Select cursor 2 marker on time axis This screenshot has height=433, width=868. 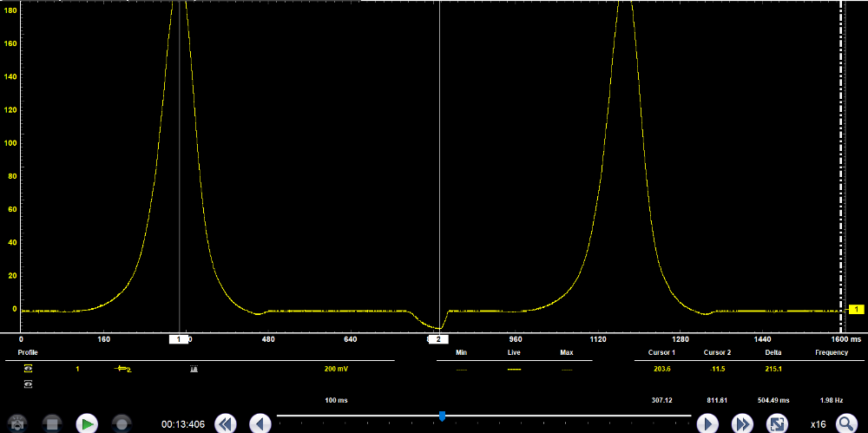tap(438, 339)
